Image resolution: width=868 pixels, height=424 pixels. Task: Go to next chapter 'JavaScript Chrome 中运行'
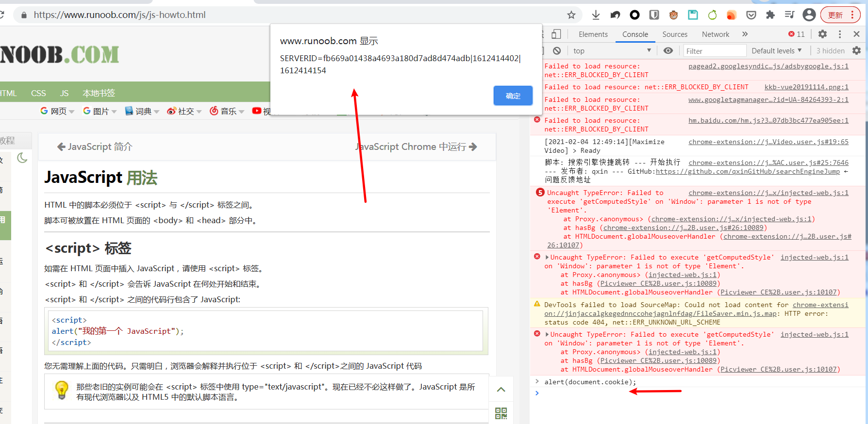coord(417,147)
